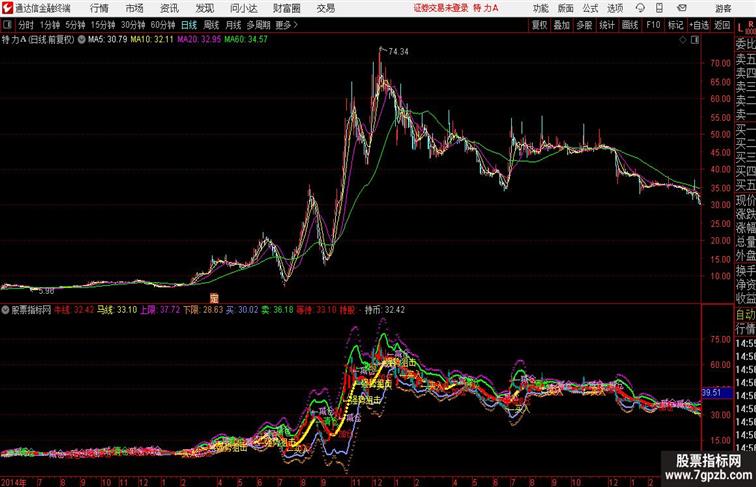Open the 公式 menu
Screen dimensions: 756x487
(x=590, y=8)
